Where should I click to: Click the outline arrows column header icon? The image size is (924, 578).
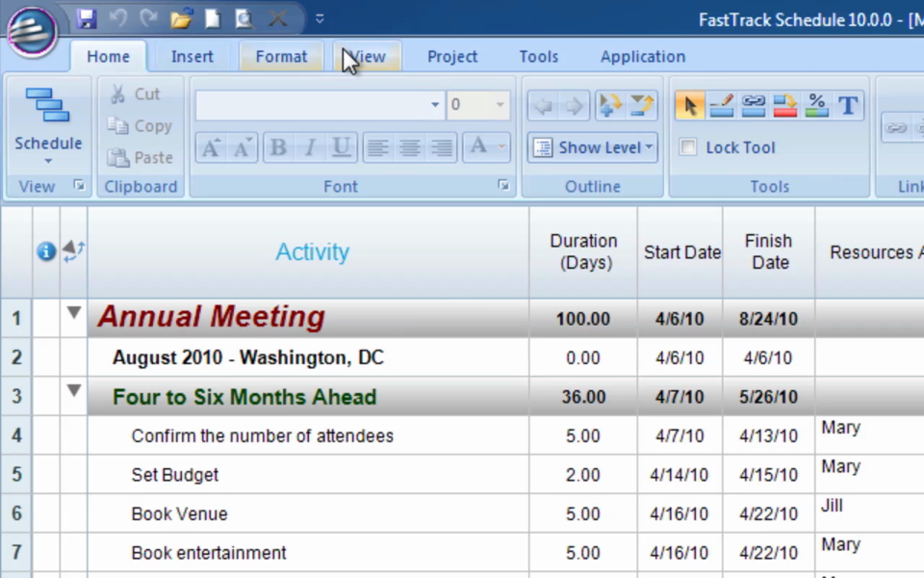(74, 250)
